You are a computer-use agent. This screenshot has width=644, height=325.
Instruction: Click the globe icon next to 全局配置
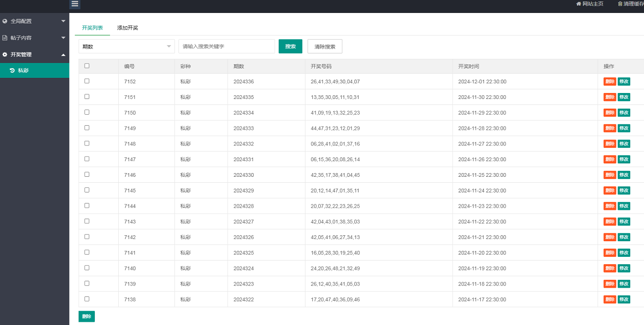click(x=5, y=21)
